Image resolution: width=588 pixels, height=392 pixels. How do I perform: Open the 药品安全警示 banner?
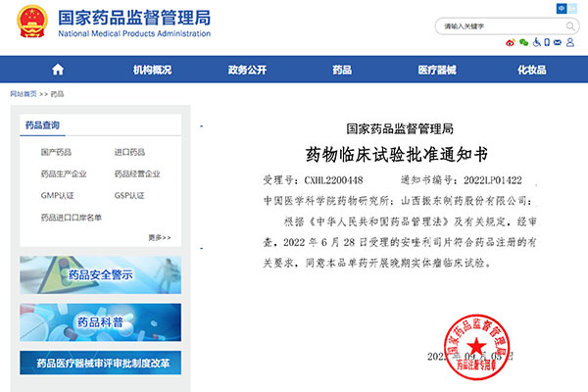click(x=100, y=275)
